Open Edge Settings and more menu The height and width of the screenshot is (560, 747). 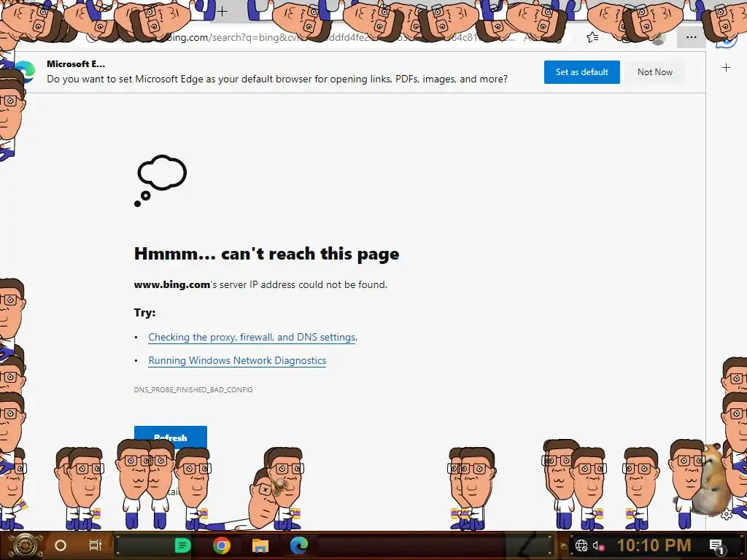pyautogui.click(x=692, y=37)
